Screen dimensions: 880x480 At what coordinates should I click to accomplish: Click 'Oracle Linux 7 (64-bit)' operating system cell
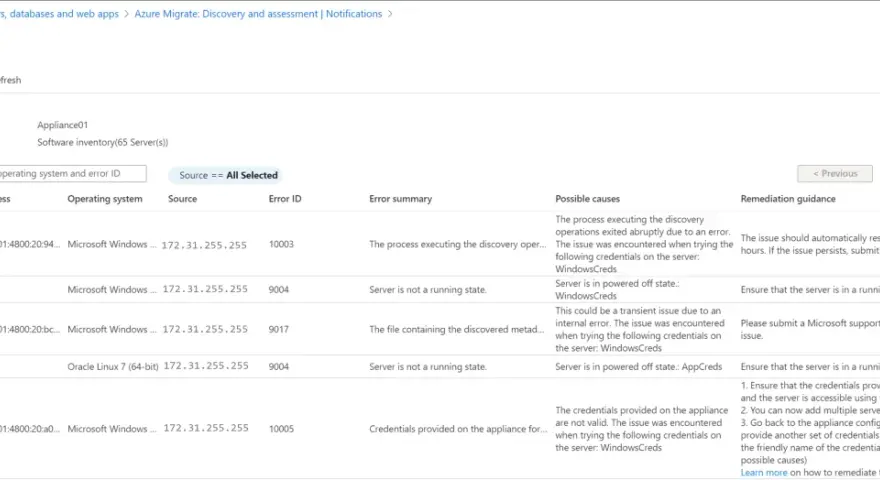(x=113, y=367)
